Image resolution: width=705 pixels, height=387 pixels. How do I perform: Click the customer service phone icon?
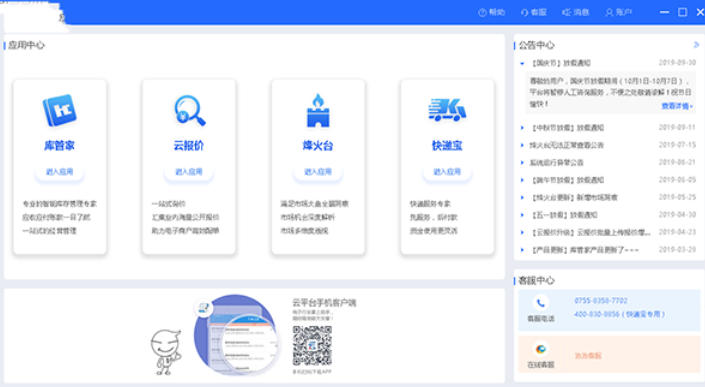coord(541,303)
